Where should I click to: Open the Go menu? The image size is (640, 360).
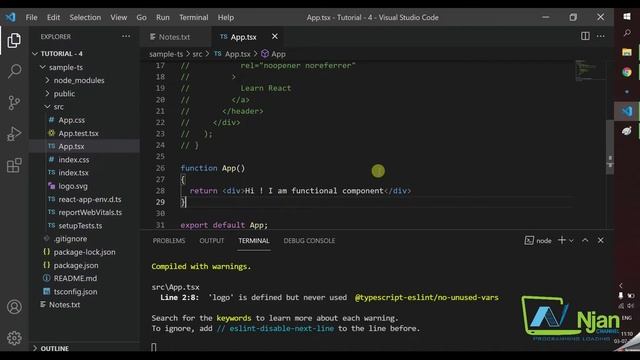[141, 17]
